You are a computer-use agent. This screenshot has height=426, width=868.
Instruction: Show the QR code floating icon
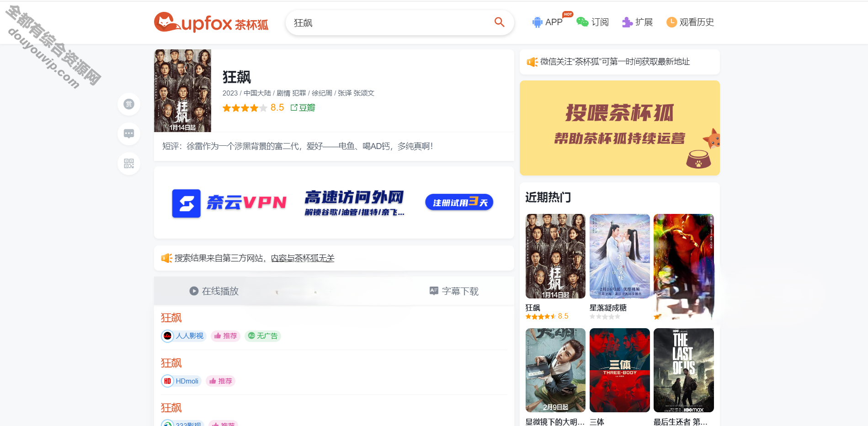pyautogui.click(x=129, y=164)
